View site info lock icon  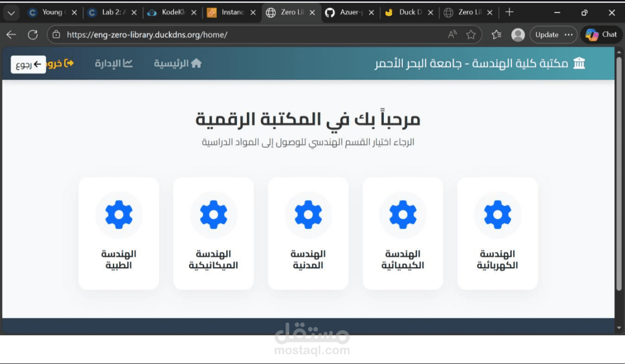[57, 35]
